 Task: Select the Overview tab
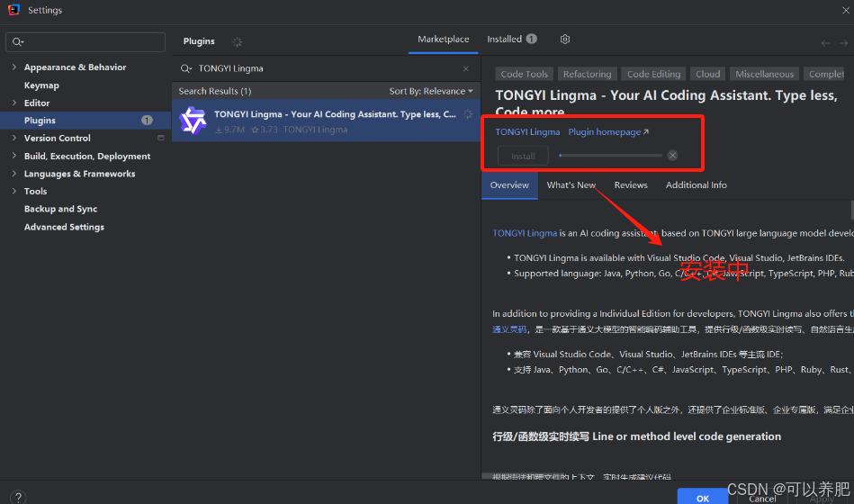tap(509, 185)
